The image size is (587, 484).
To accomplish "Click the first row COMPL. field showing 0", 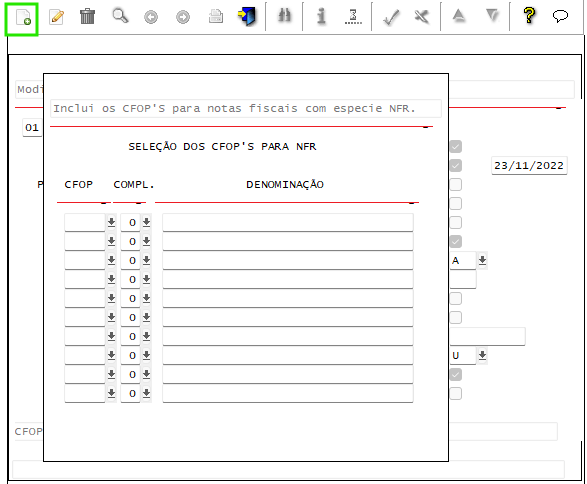I will 130,222.
